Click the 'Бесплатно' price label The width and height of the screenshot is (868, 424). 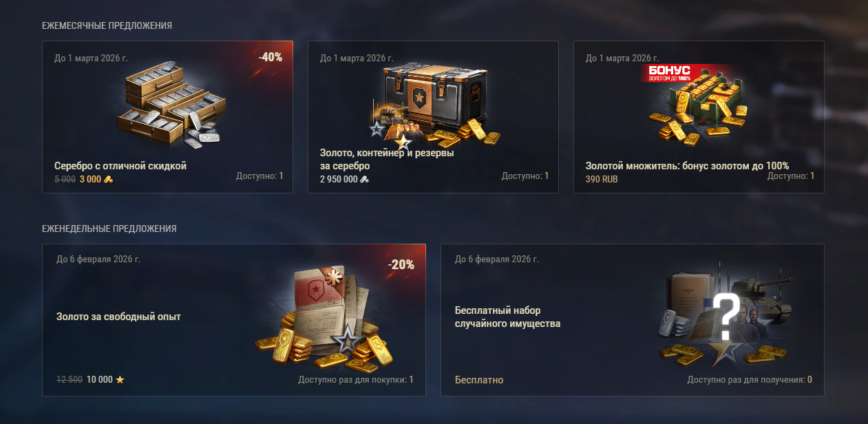479,380
